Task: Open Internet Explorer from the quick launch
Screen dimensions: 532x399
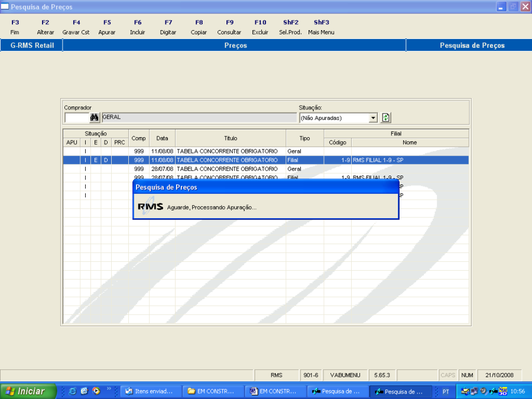Action: (x=72, y=391)
